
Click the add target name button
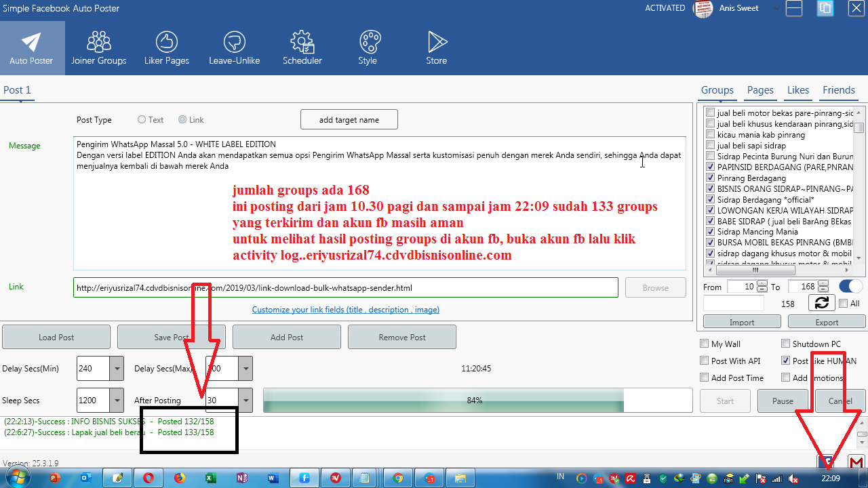349,120
